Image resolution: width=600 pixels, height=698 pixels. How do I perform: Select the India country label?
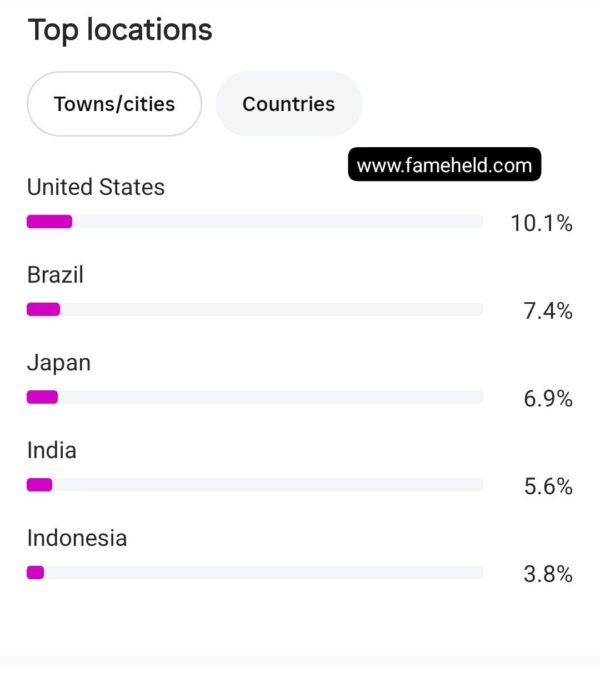[x=52, y=450]
